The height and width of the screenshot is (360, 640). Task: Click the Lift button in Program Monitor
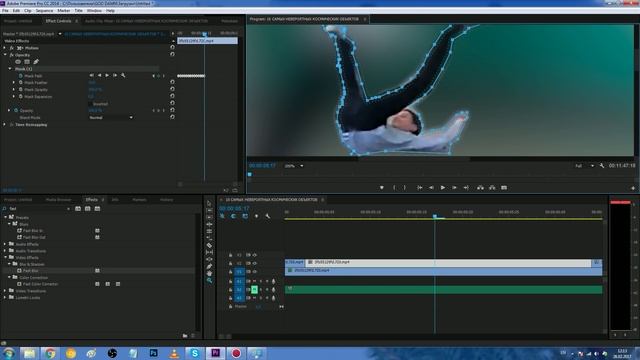(x=480, y=188)
